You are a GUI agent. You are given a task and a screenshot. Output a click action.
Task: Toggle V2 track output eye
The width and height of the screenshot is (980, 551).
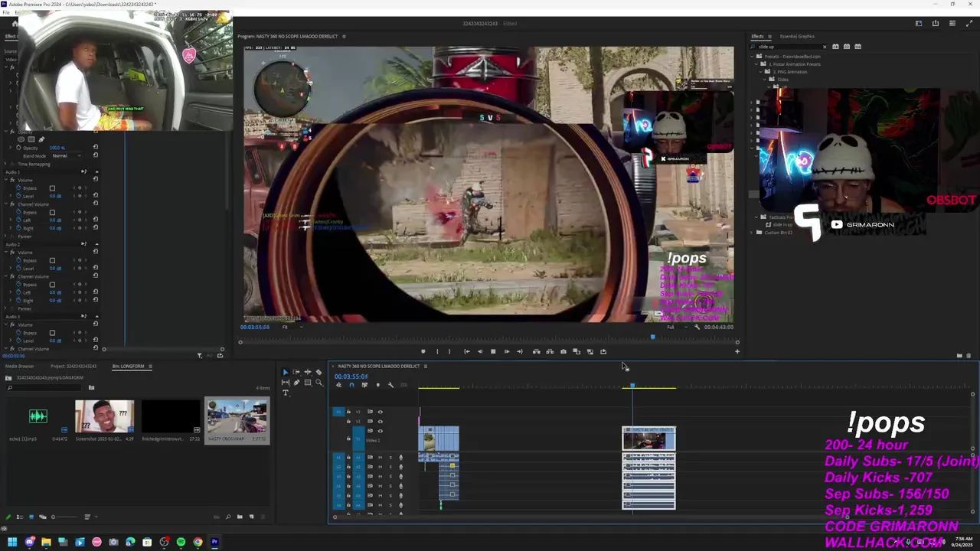coord(381,421)
